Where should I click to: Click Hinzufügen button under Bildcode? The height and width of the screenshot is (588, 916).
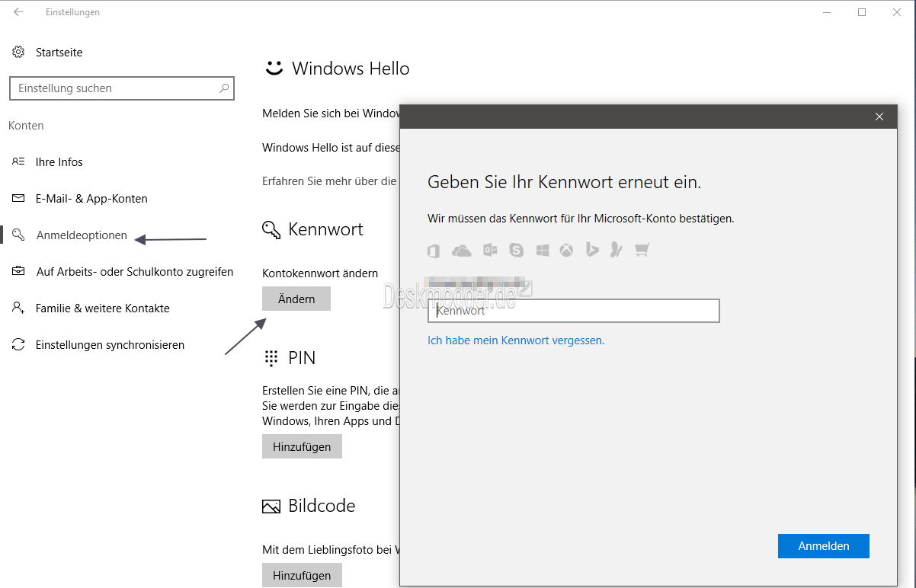[302, 575]
